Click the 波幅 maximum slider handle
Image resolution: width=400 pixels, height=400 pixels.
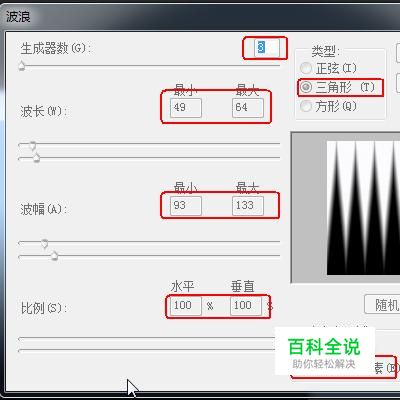(54, 255)
